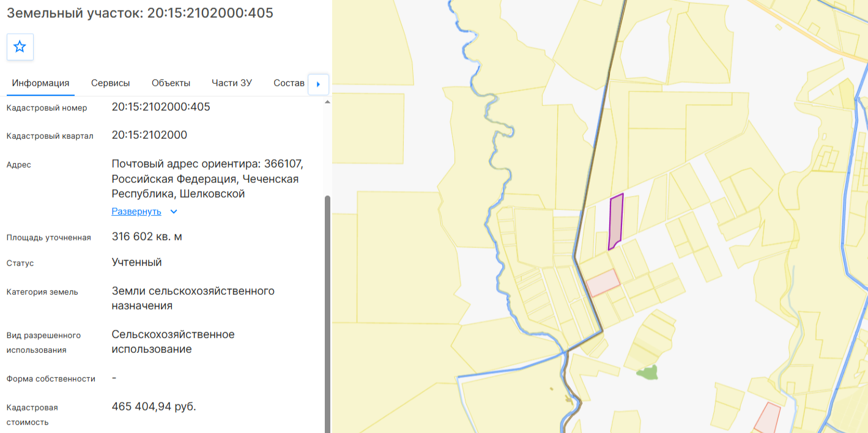Click the pink parcel at map's lower right
Screen dimensions: 868x433
click(767, 418)
